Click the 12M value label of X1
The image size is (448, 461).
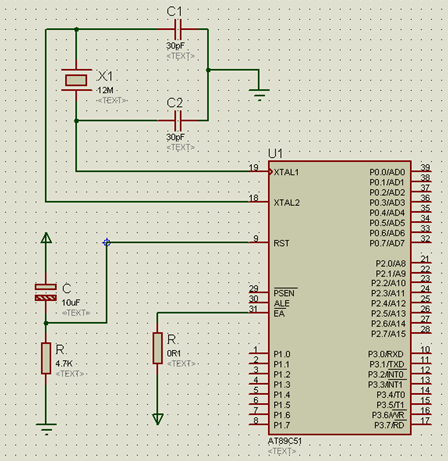(105, 90)
